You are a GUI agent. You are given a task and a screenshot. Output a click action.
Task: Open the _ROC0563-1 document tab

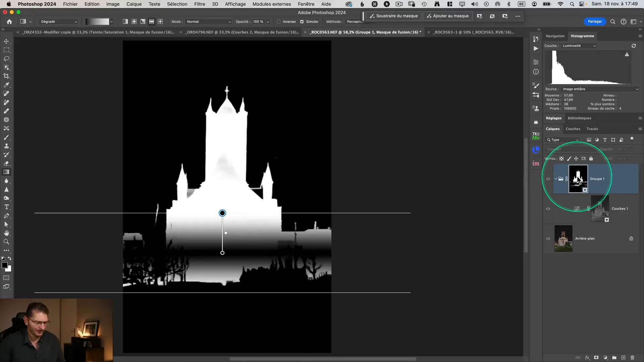coord(473,32)
